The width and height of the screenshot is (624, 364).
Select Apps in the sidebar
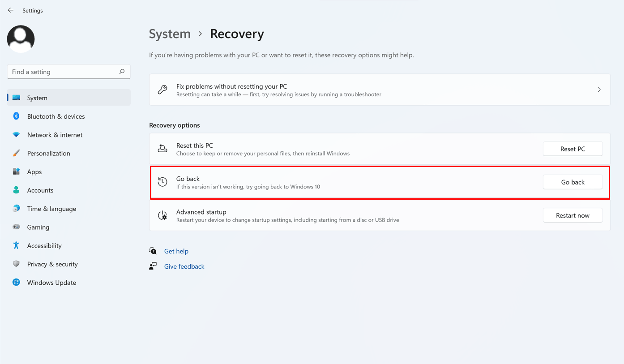pos(69,171)
